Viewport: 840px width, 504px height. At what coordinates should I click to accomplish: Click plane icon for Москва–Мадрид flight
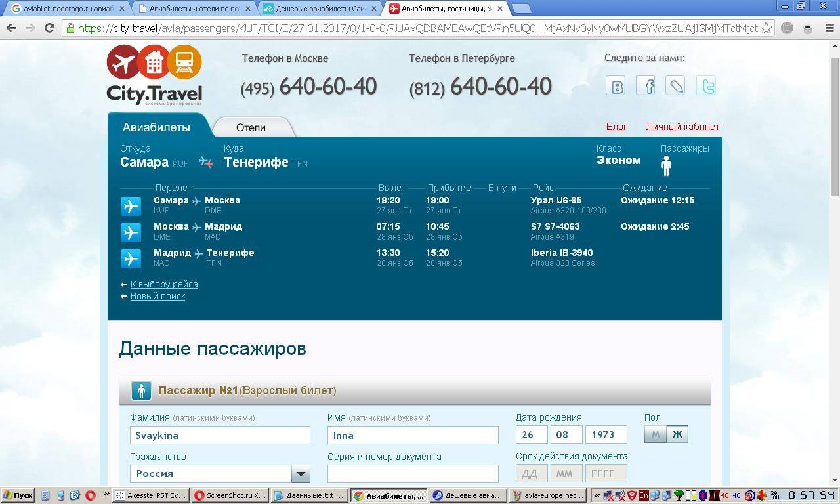click(131, 232)
